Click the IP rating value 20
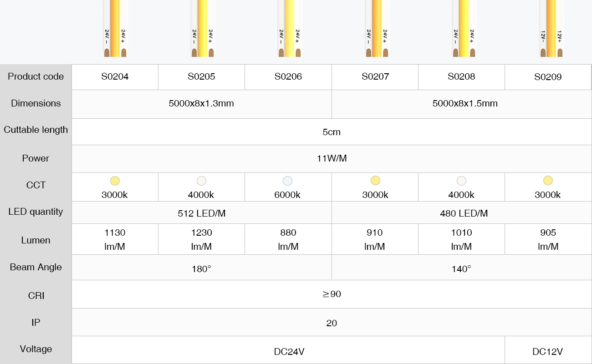 [x=332, y=324]
